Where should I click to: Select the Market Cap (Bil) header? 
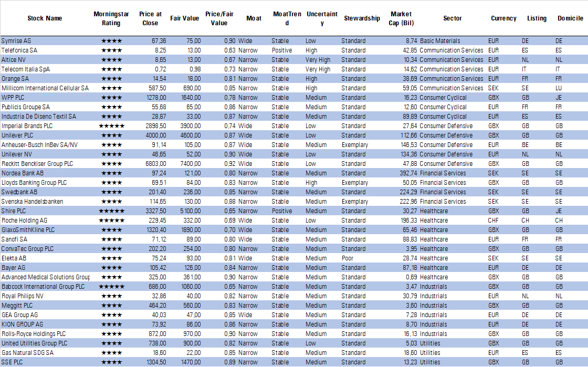[x=401, y=18]
